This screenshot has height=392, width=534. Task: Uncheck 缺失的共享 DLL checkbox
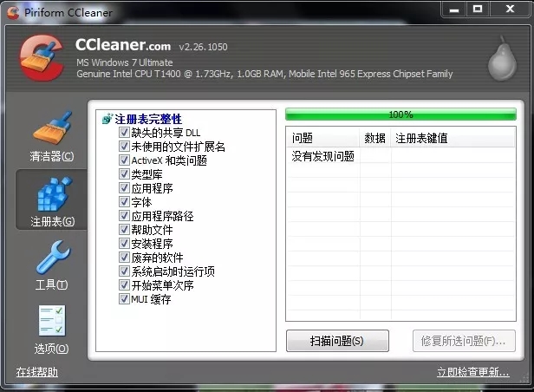pos(124,132)
